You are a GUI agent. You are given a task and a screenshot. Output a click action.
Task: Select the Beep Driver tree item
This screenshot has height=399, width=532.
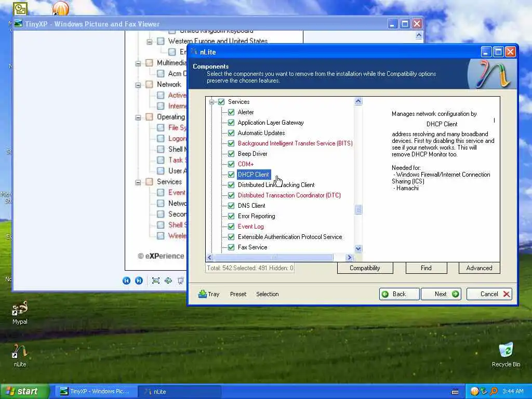point(252,154)
